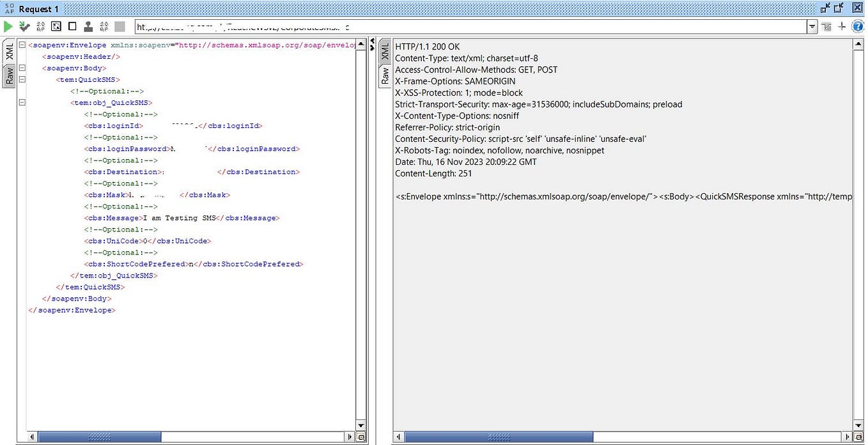Viewport: 868px width, 445px height.
Task: Click the Content-Security-Policy header line
Action: coord(521,139)
